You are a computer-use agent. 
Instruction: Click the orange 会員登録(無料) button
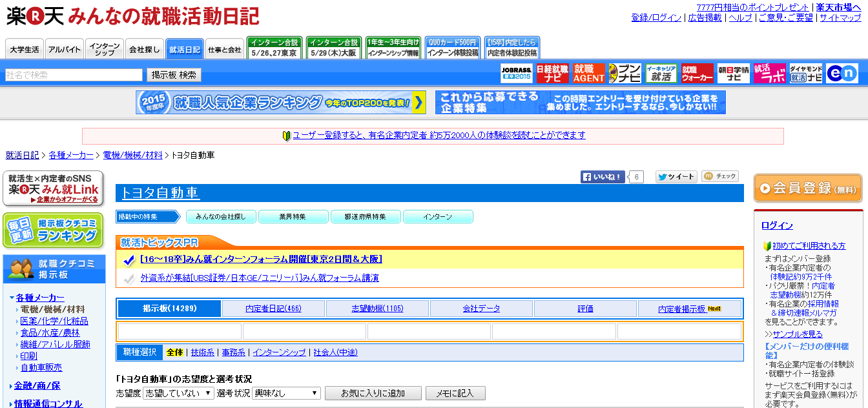tap(808, 188)
